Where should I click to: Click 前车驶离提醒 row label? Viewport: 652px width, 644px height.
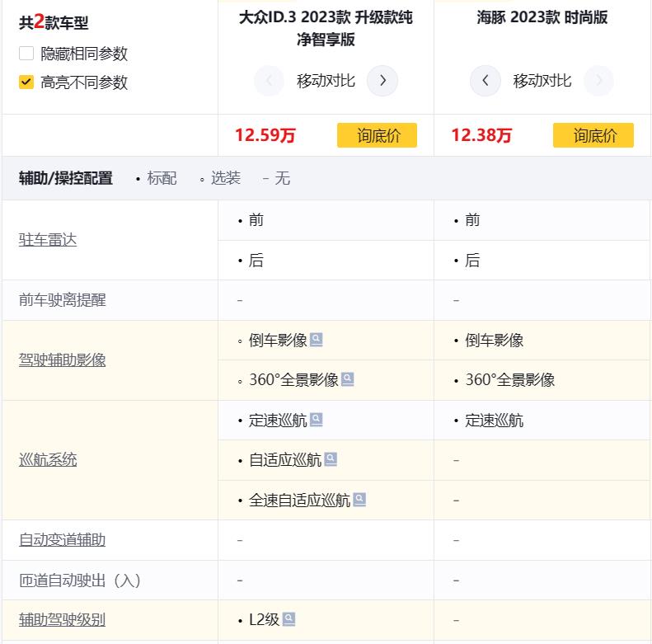(x=63, y=300)
